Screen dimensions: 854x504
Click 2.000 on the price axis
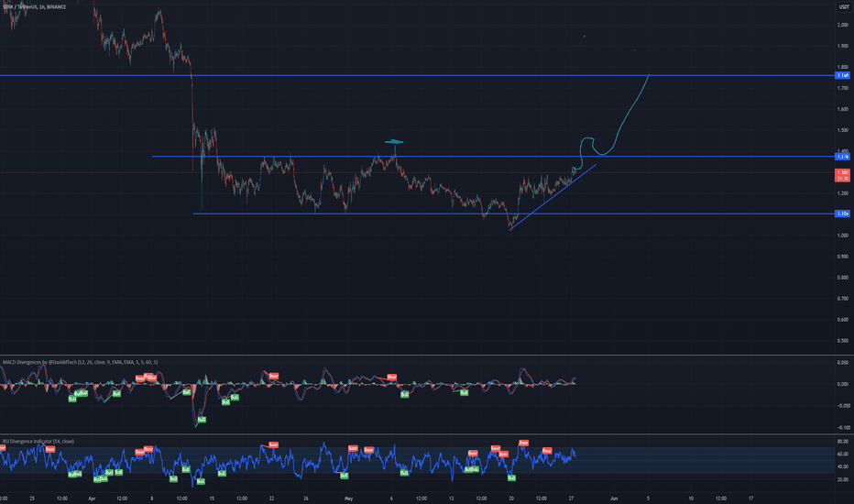click(843, 25)
